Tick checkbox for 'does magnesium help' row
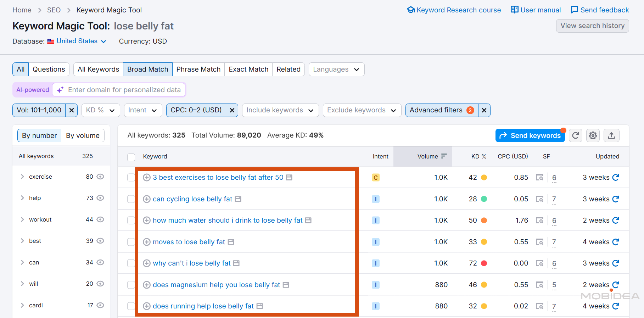The image size is (644, 318). pyautogui.click(x=131, y=285)
